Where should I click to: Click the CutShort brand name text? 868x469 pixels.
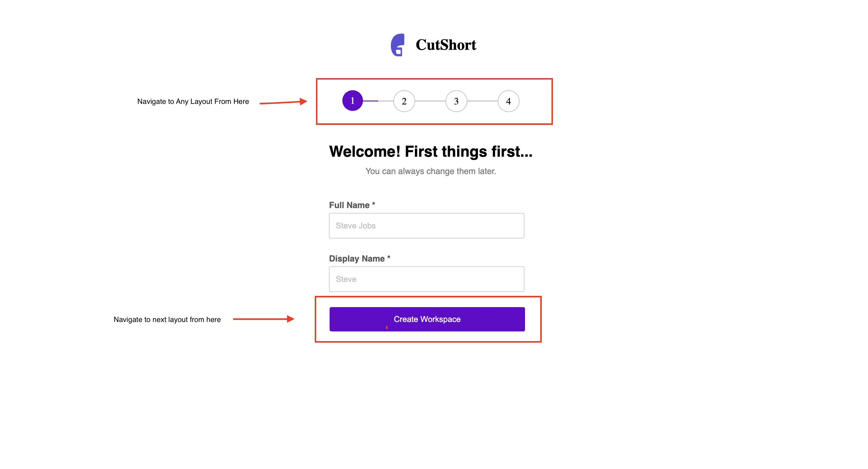coord(446,44)
